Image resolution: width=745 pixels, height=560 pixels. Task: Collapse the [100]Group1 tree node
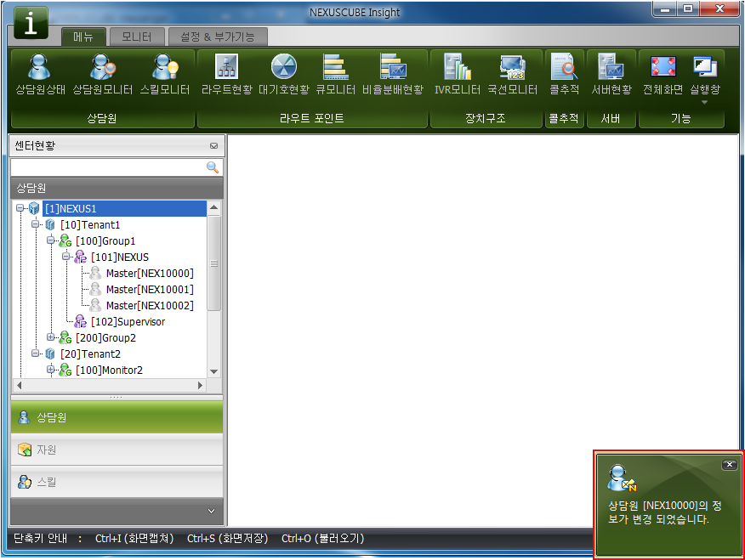click(50, 240)
